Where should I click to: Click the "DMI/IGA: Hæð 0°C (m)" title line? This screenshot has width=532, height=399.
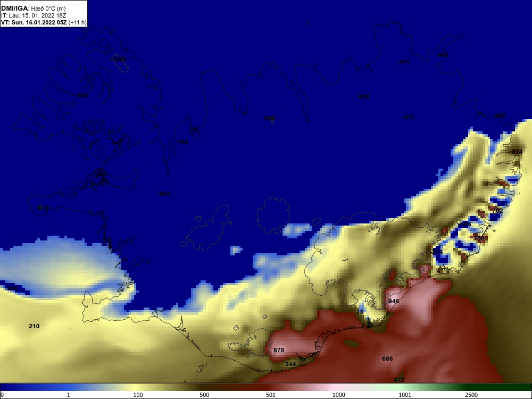click(34, 8)
